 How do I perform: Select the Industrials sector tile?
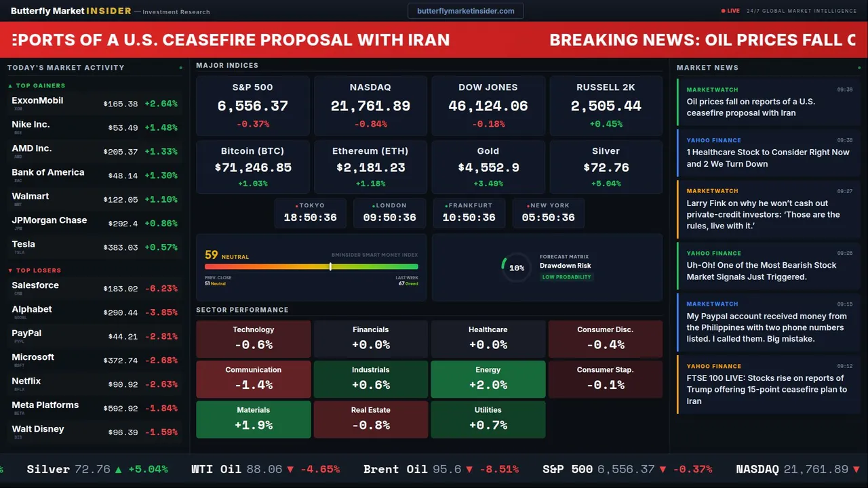(371, 379)
